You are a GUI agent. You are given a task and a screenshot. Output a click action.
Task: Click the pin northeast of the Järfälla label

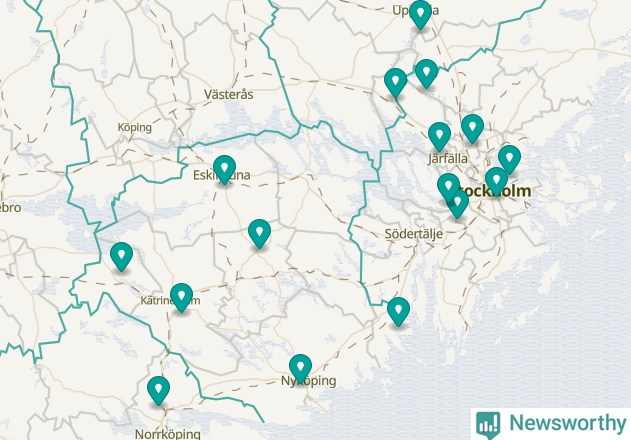472,129
